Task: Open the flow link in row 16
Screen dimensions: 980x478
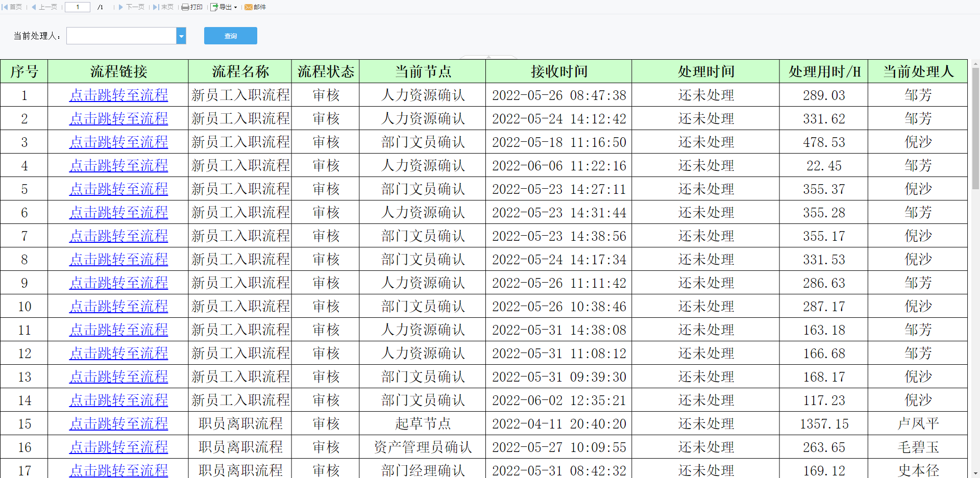Action: tap(118, 447)
